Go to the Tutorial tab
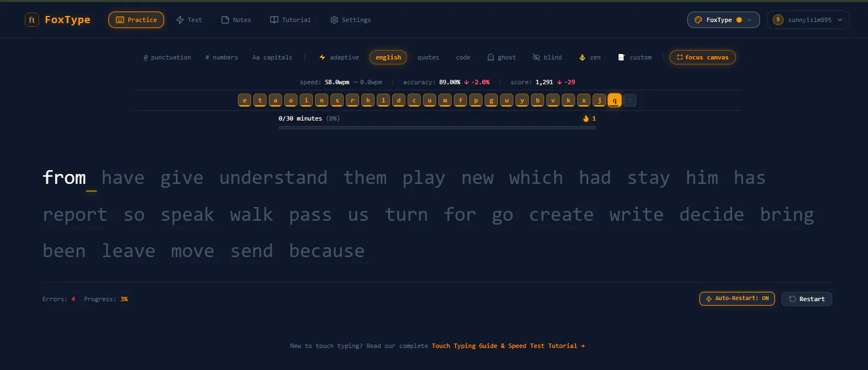Viewport: 868px width, 370px height. pos(290,20)
